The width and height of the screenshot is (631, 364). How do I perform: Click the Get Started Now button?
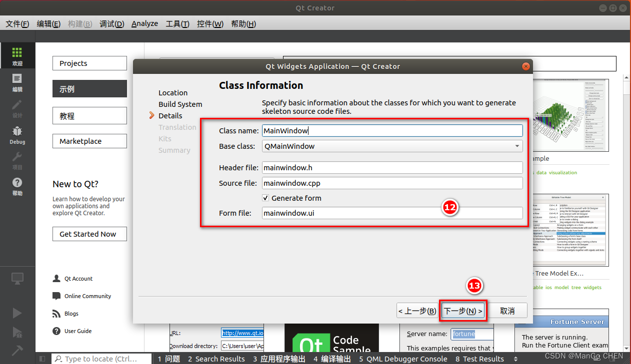point(89,234)
